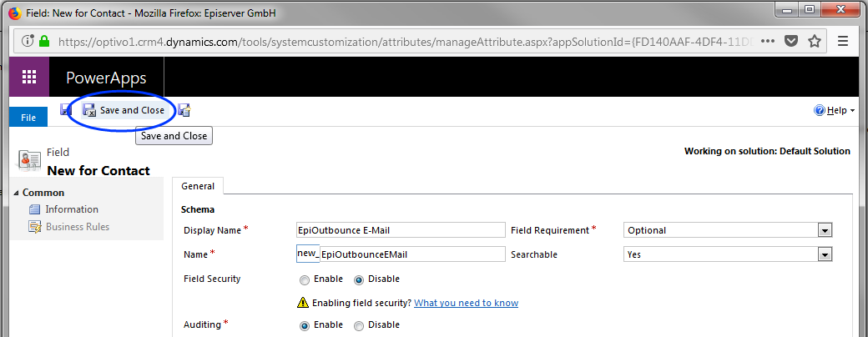Click the Save and New icon
This screenshot has width=868, height=337.
coord(184,110)
